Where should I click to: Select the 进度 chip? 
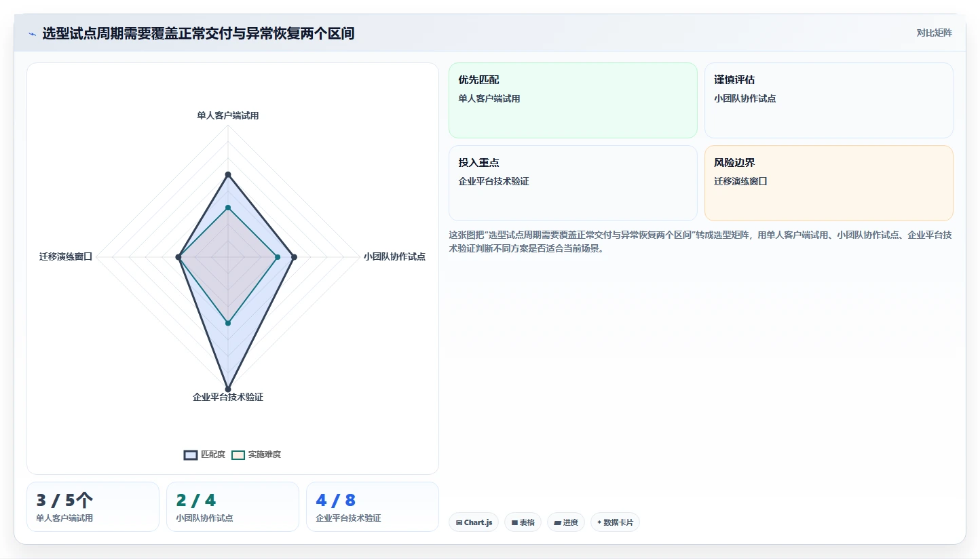(x=566, y=522)
